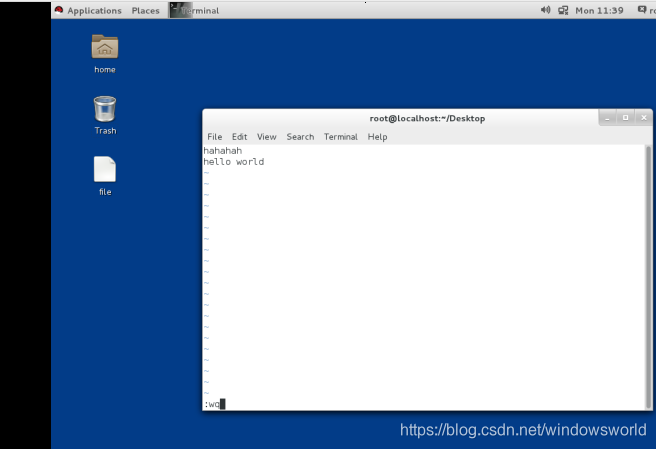
Task: Open the Applications menu
Action: pos(94,10)
